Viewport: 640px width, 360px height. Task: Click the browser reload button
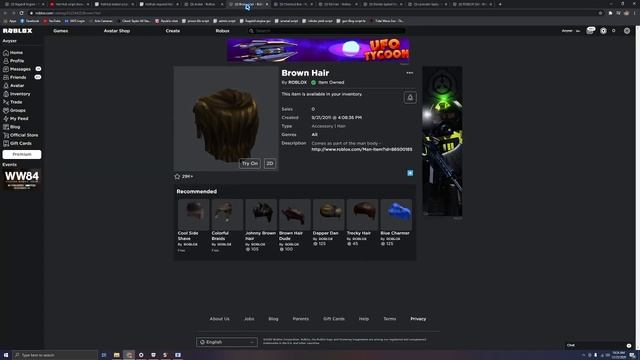(22, 13)
